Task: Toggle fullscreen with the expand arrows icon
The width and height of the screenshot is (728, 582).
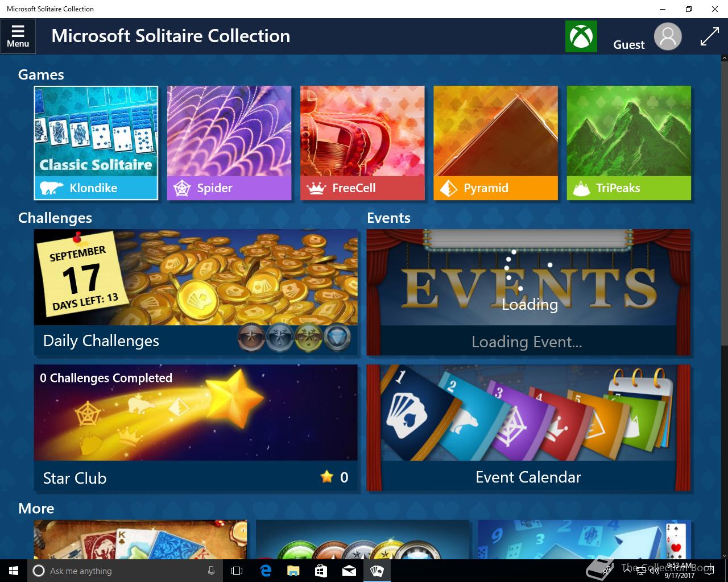Action: (709, 36)
